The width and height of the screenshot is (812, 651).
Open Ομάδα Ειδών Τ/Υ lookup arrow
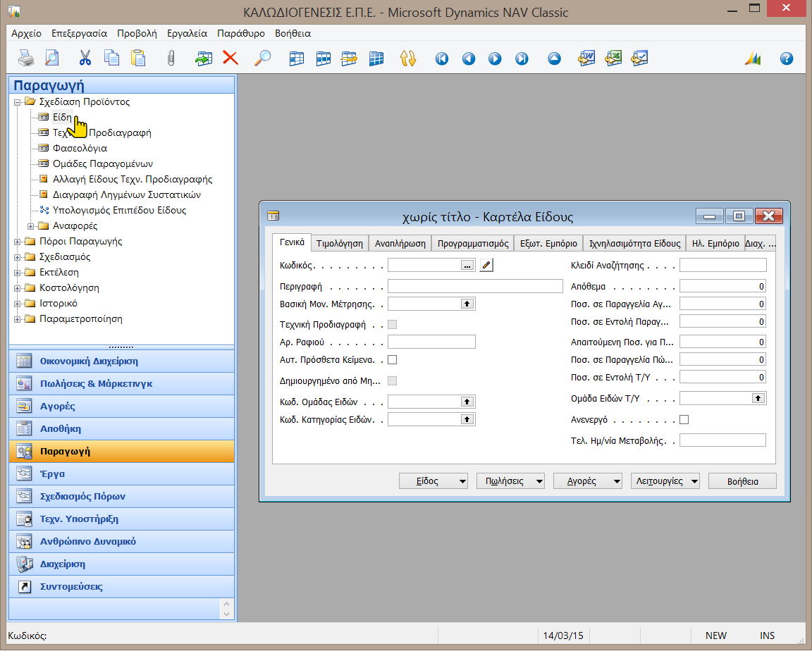coord(758,398)
